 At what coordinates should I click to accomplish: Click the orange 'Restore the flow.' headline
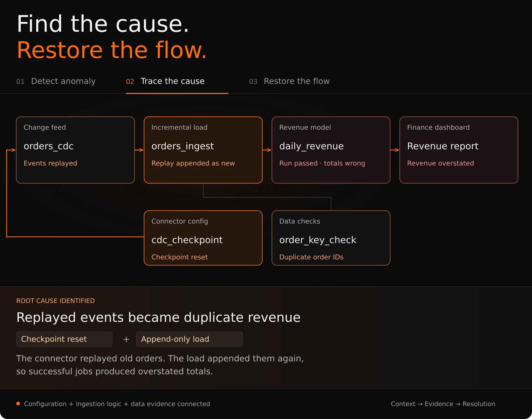tap(112, 50)
